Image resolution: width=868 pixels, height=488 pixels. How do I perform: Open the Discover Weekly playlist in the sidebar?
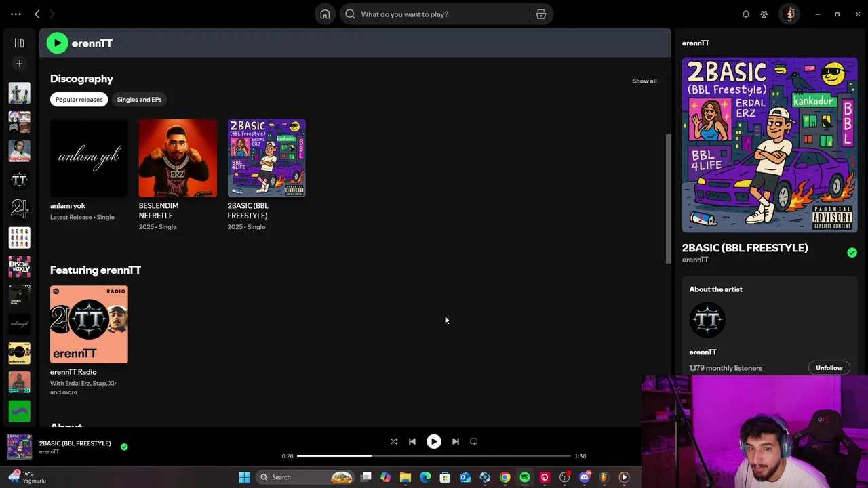(19, 266)
